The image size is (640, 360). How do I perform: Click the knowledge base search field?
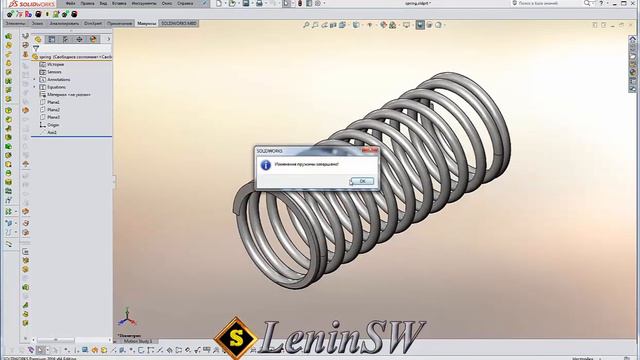click(547, 3)
